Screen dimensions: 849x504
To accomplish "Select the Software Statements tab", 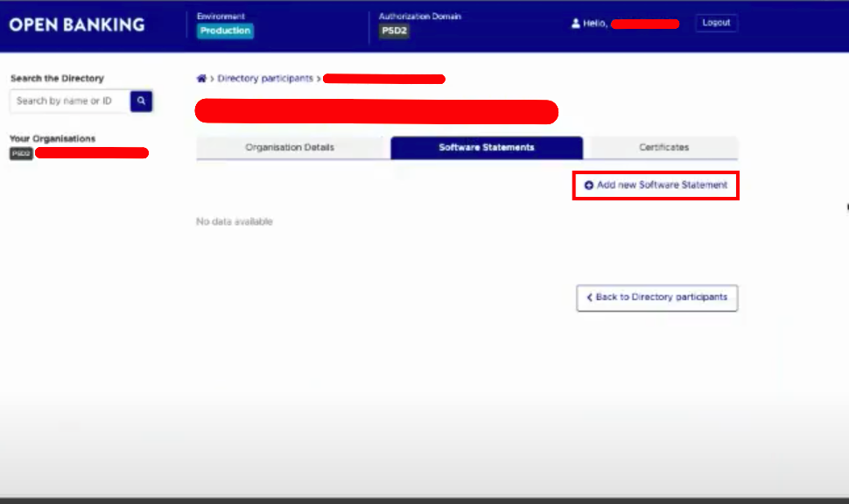I will click(487, 147).
